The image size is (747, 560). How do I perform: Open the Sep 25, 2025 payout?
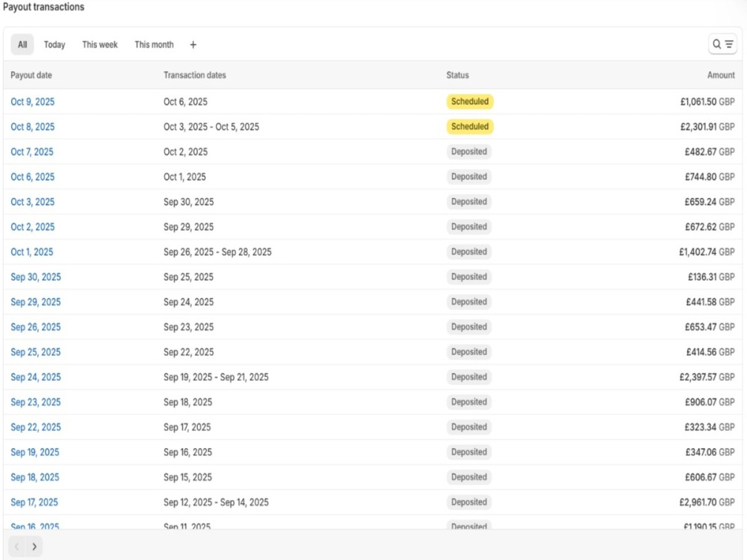(36, 352)
